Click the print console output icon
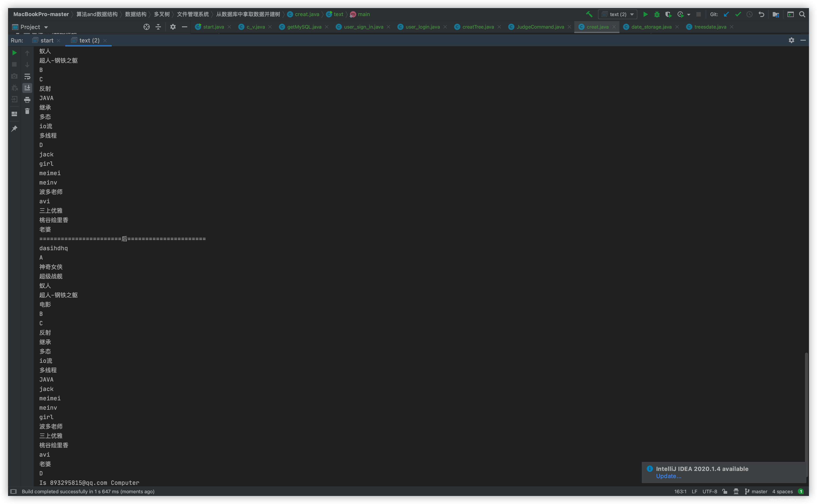The width and height of the screenshot is (817, 504). point(27,100)
